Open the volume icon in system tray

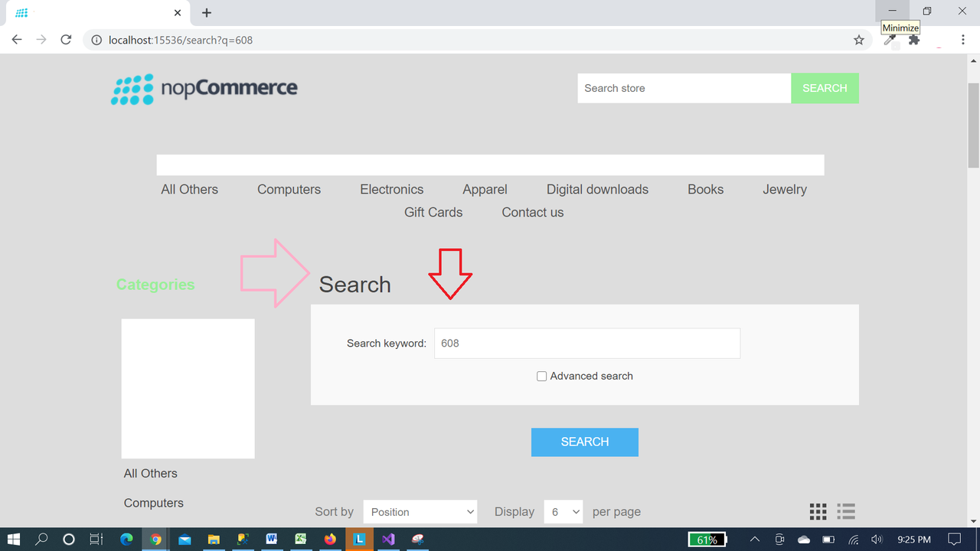(877, 540)
